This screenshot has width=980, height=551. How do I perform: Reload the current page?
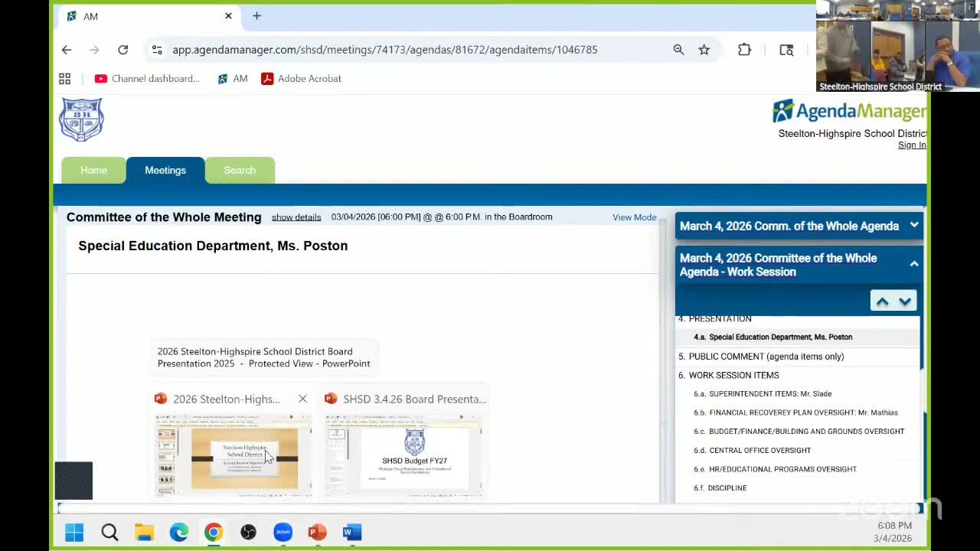(x=122, y=50)
